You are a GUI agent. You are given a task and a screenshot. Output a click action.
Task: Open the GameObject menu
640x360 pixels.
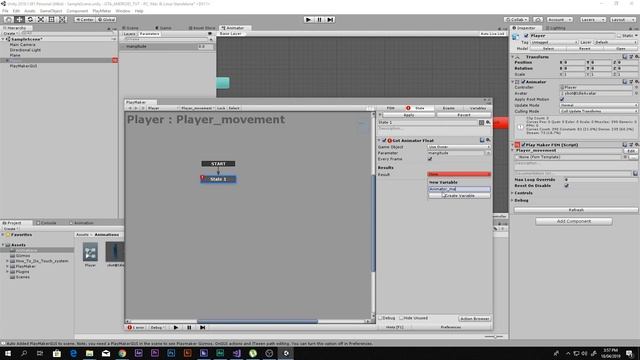pos(51,11)
